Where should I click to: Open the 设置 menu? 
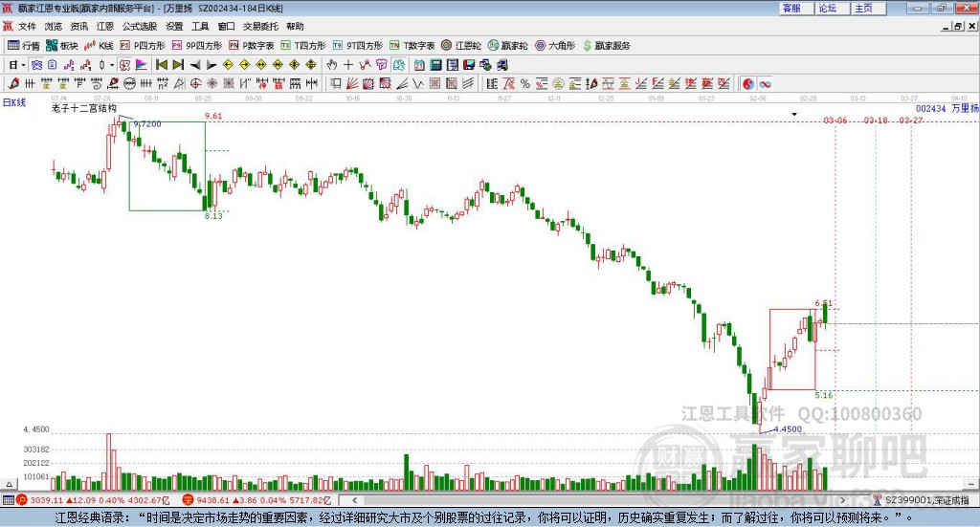click(x=174, y=26)
